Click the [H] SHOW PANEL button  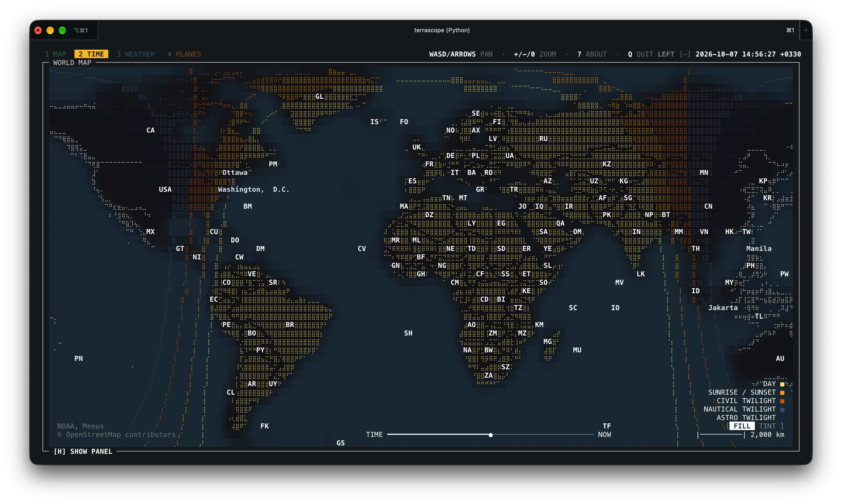point(83,451)
